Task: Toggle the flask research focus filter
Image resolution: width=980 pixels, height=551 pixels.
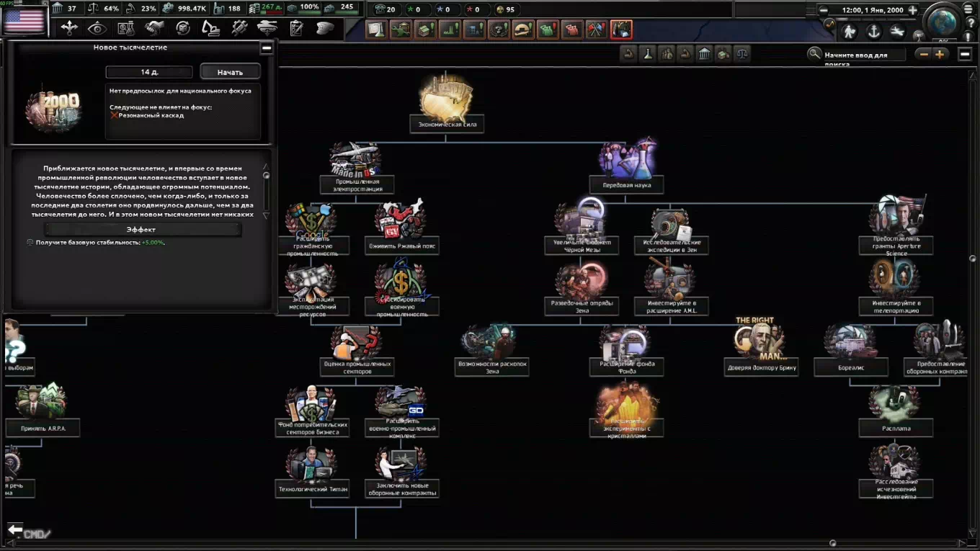Action: coord(648,54)
